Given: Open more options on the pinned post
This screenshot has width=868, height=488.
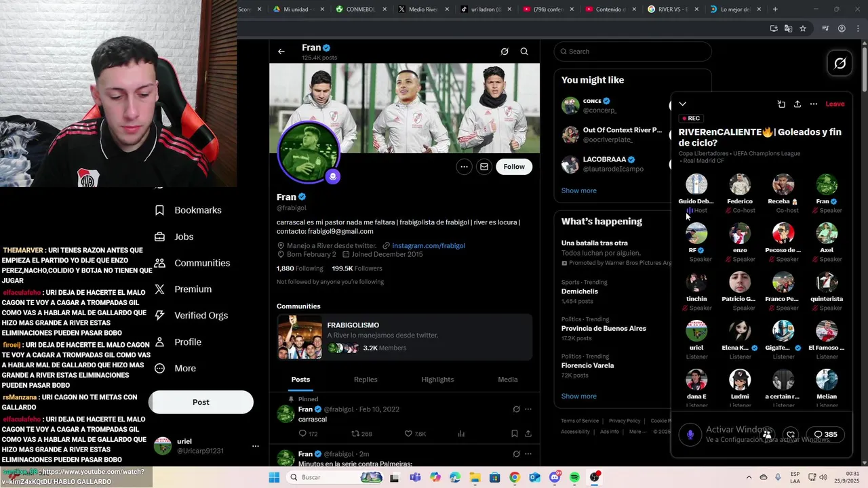Looking at the screenshot, I should pos(528,409).
